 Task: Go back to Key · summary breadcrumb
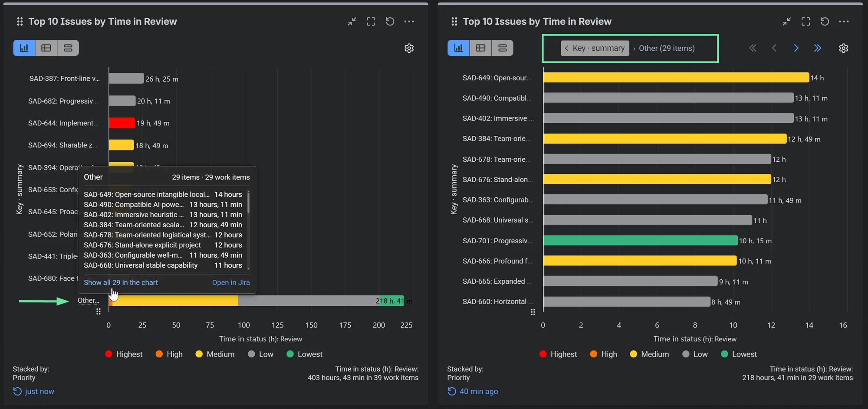595,48
